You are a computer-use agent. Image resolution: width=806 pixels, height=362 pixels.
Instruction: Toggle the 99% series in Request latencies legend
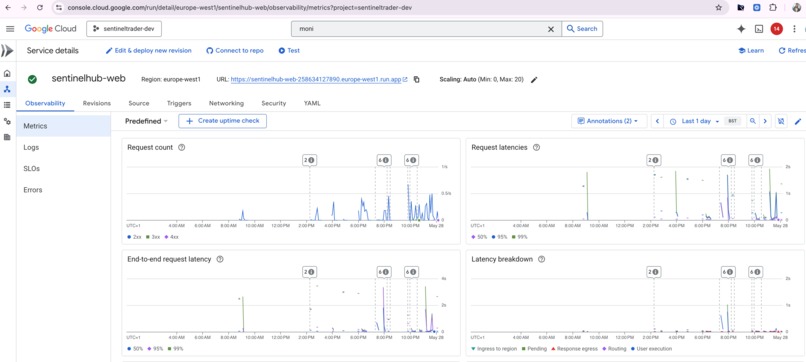[519, 237]
